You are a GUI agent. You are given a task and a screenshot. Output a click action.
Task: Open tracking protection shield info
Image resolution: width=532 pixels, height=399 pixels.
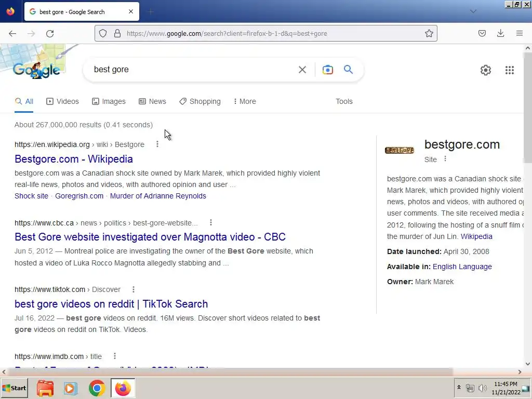[103, 33]
